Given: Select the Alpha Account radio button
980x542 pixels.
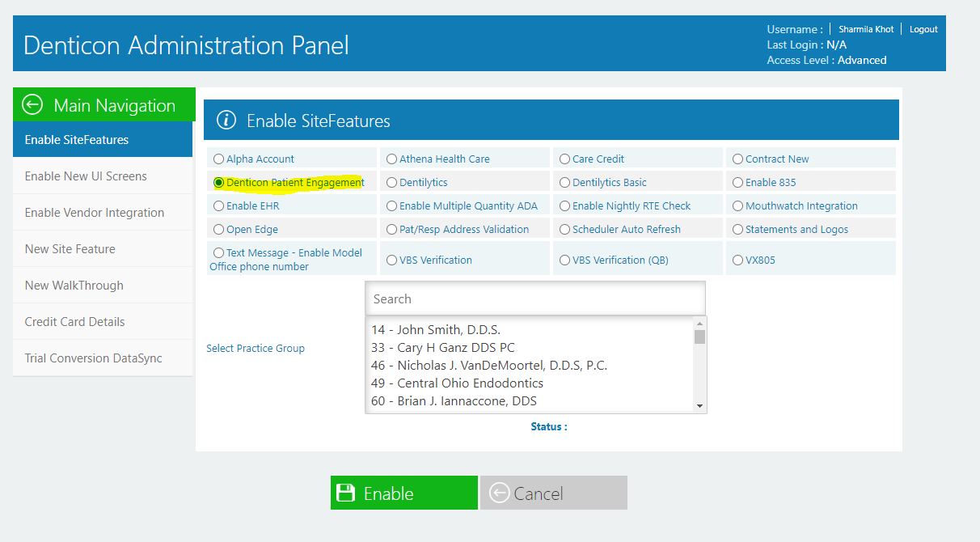Looking at the screenshot, I should click(x=218, y=159).
